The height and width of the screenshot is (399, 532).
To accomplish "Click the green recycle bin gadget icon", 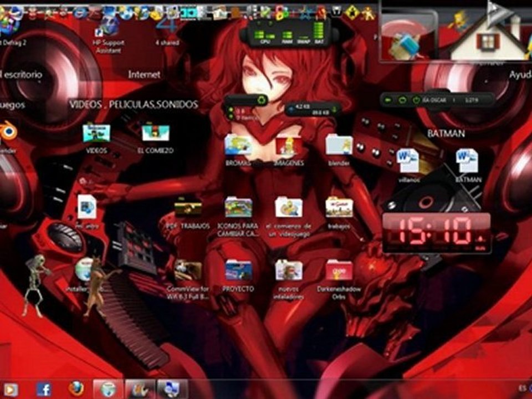I will (262, 100).
